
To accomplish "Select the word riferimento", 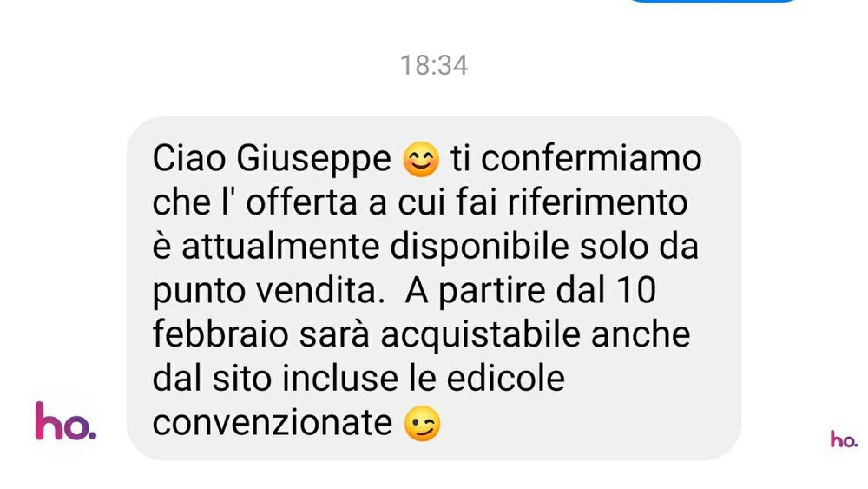I will (x=597, y=202).
